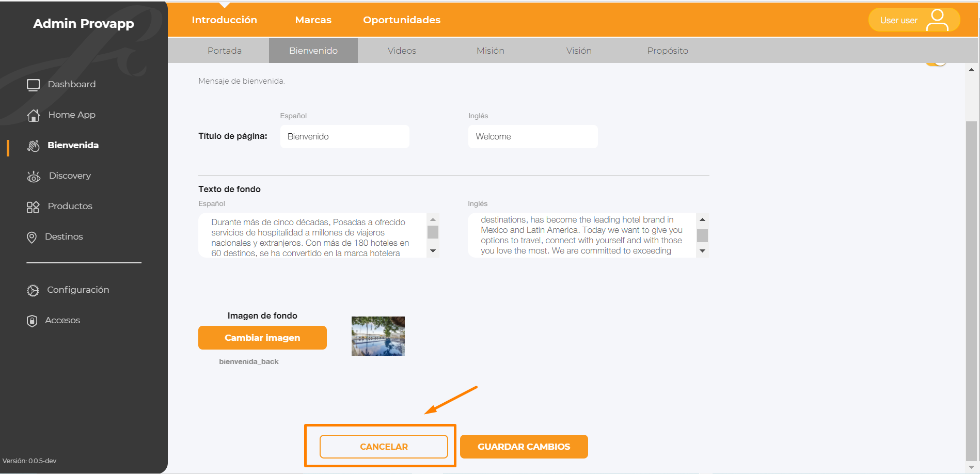
Task: Click the bienvenida_back file name
Action: [249, 361]
